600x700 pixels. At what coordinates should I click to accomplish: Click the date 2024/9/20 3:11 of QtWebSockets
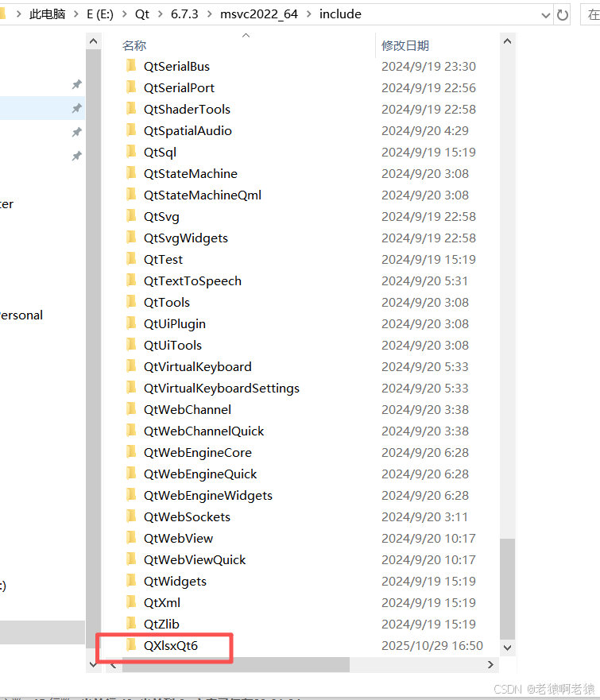424,516
